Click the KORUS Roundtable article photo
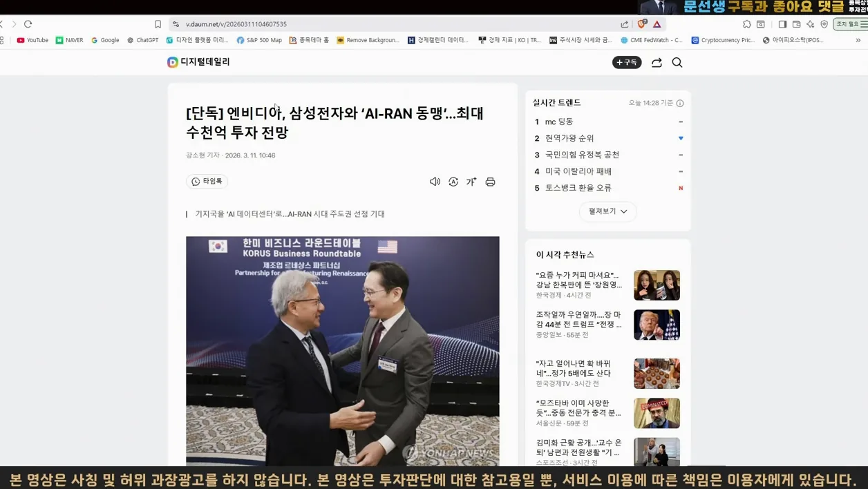The height and width of the screenshot is (489, 868). (343, 351)
